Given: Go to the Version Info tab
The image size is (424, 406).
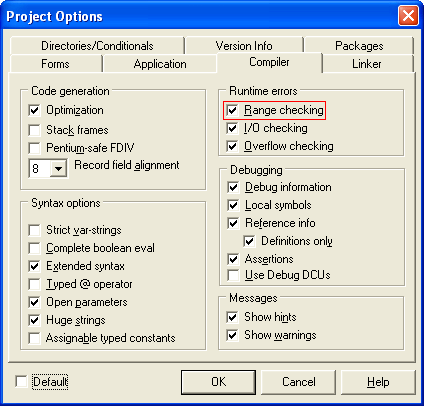Looking at the screenshot, I should click(244, 46).
